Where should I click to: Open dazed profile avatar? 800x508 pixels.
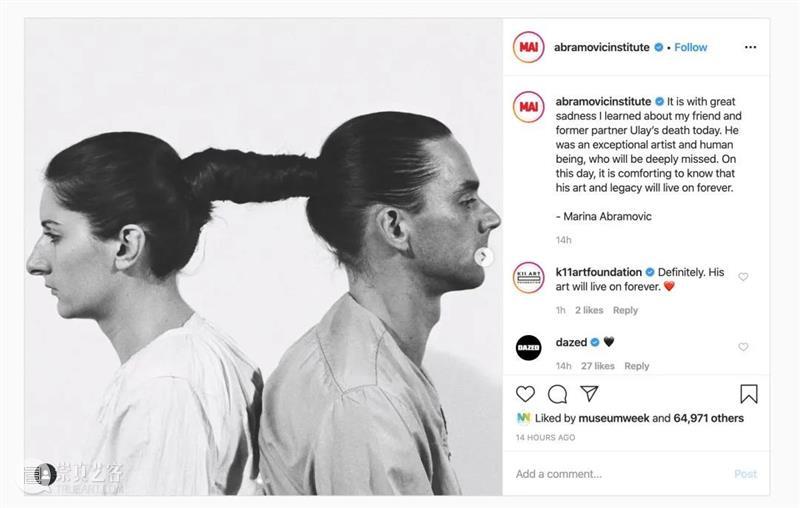click(x=528, y=348)
